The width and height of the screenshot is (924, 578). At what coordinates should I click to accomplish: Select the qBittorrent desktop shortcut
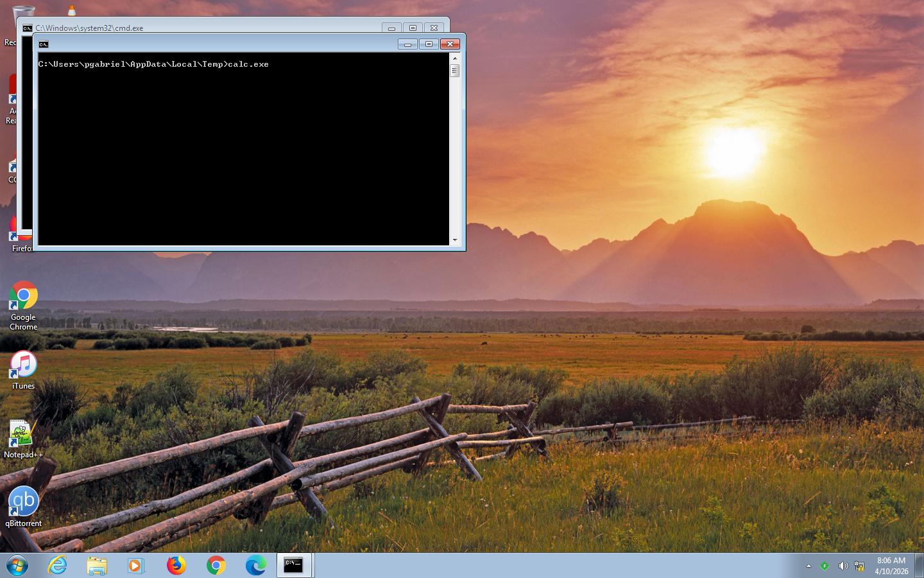coord(23,507)
